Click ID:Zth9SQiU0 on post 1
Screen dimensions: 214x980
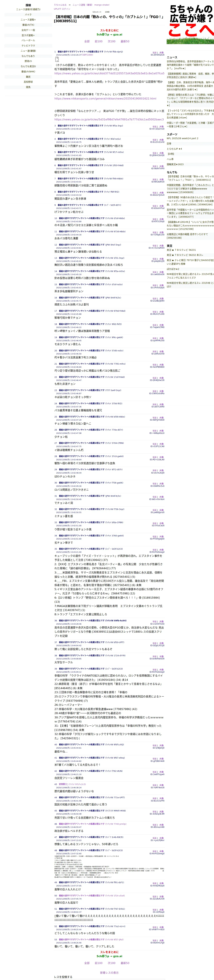click(x=157, y=55)
